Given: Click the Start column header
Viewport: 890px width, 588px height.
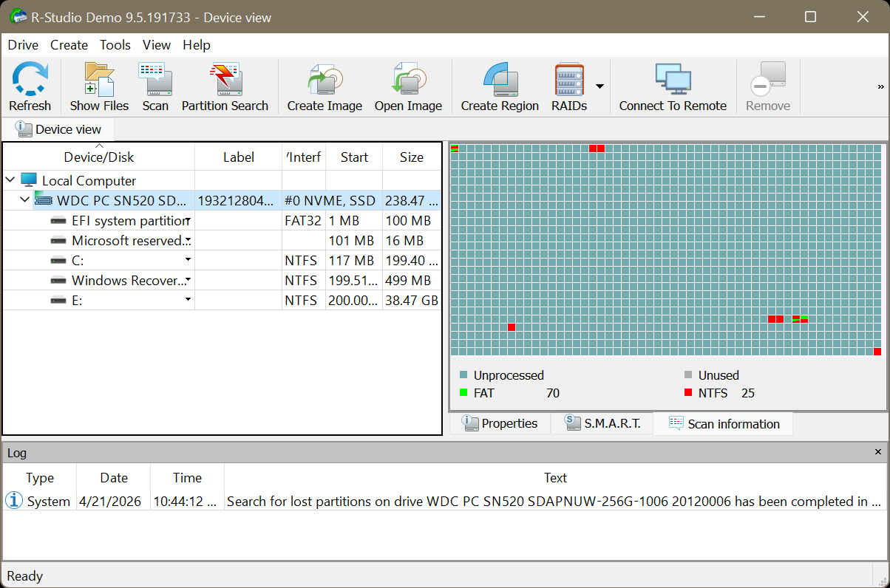Looking at the screenshot, I should (354, 157).
